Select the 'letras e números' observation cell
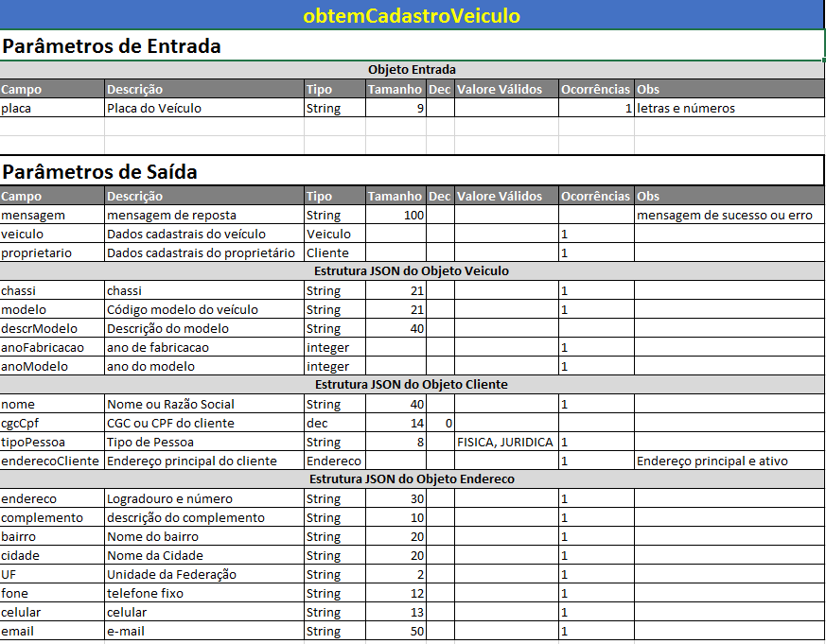Screen dimensions: 826x644 [729, 109]
